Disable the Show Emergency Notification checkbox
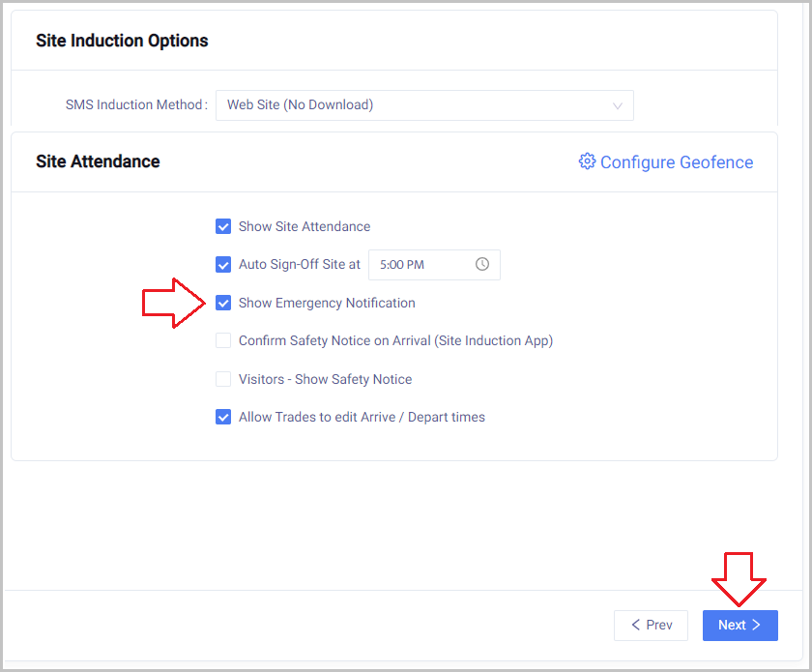This screenshot has width=812, height=672. pos(223,303)
